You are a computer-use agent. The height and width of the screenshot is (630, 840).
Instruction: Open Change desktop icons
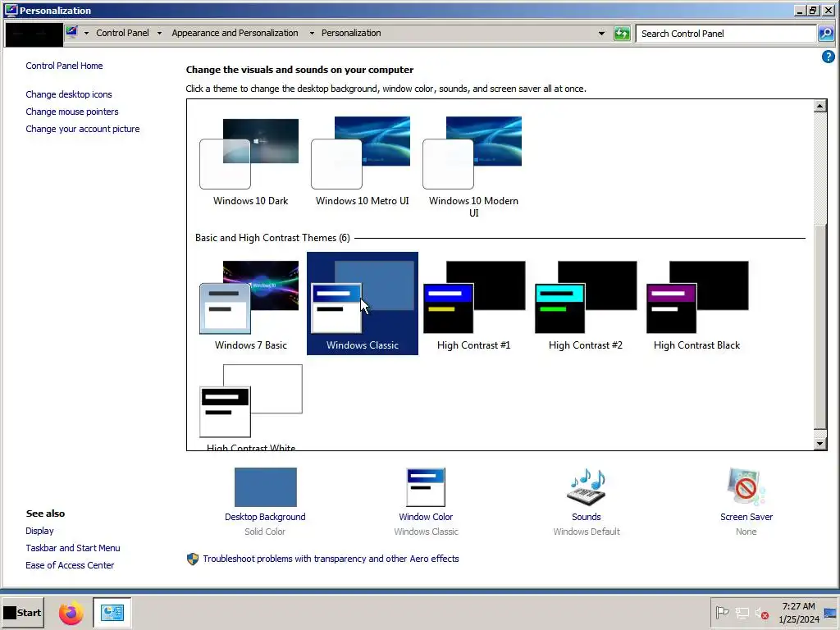[x=69, y=94]
